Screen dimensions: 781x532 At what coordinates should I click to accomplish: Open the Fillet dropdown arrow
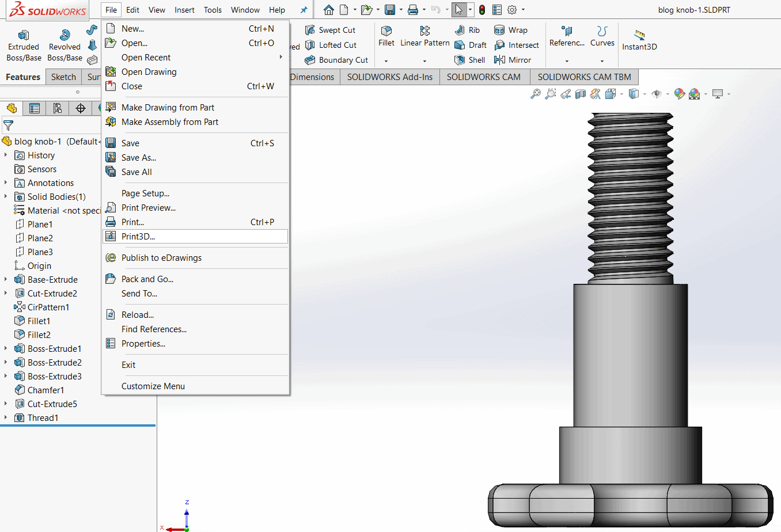386,60
